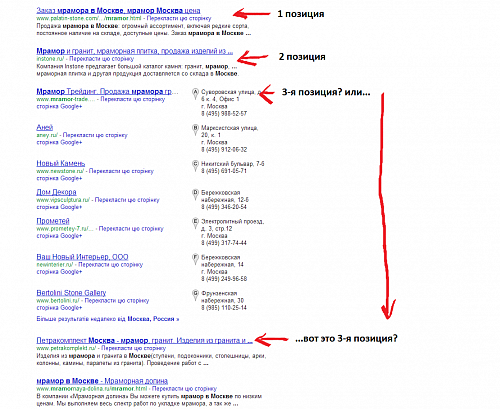Open the 'Новый Камень' listing
The width and height of the screenshot is (500, 409).
(61, 163)
